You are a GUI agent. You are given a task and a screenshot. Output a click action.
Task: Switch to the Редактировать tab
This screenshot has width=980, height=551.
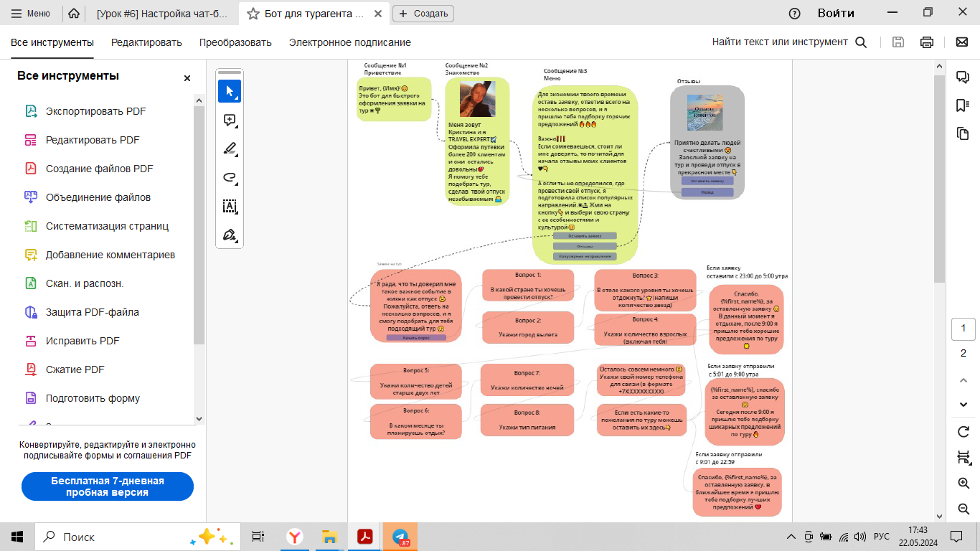(x=146, y=42)
